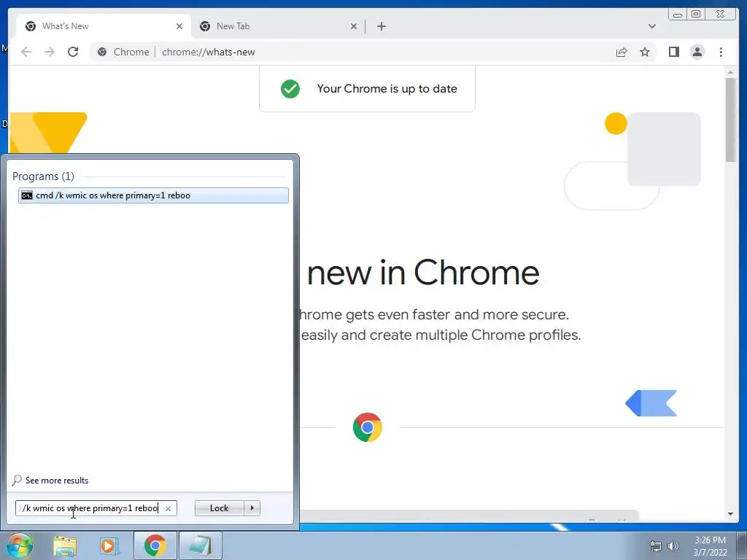Switch to the What's New tab
The height and width of the screenshot is (560, 747).
point(104,26)
